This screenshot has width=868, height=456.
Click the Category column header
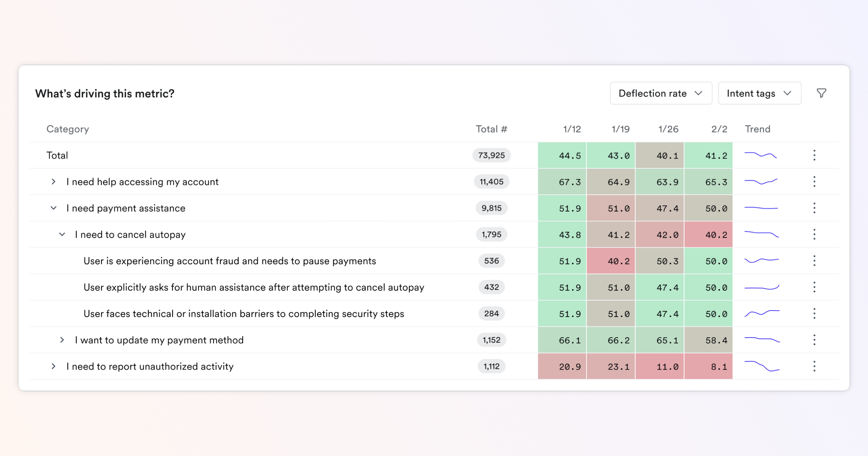[68, 129]
